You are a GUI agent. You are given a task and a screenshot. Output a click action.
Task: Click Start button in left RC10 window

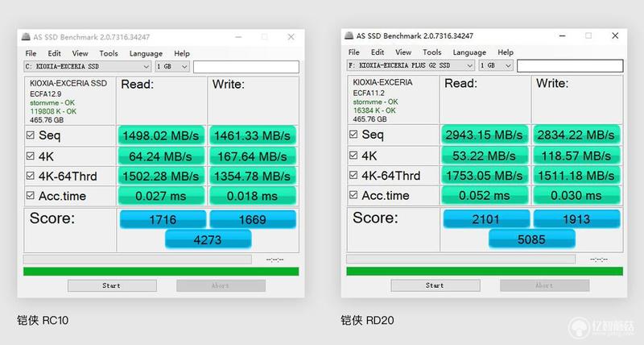coord(112,285)
